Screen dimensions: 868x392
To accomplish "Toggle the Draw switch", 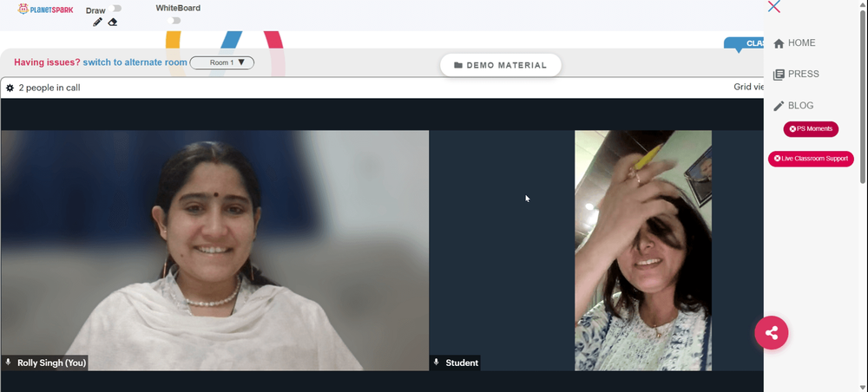I will point(116,9).
